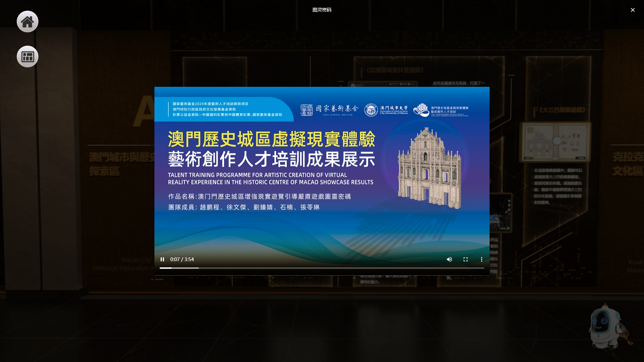Click the 0:07 / 3:54 time display
Screen dimensions: 644x362
(x=182, y=259)
